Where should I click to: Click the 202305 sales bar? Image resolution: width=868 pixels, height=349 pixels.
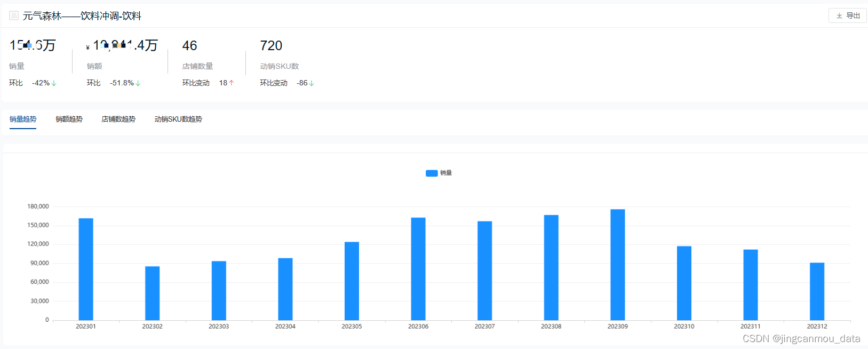pyautogui.click(x=352, y=281)
